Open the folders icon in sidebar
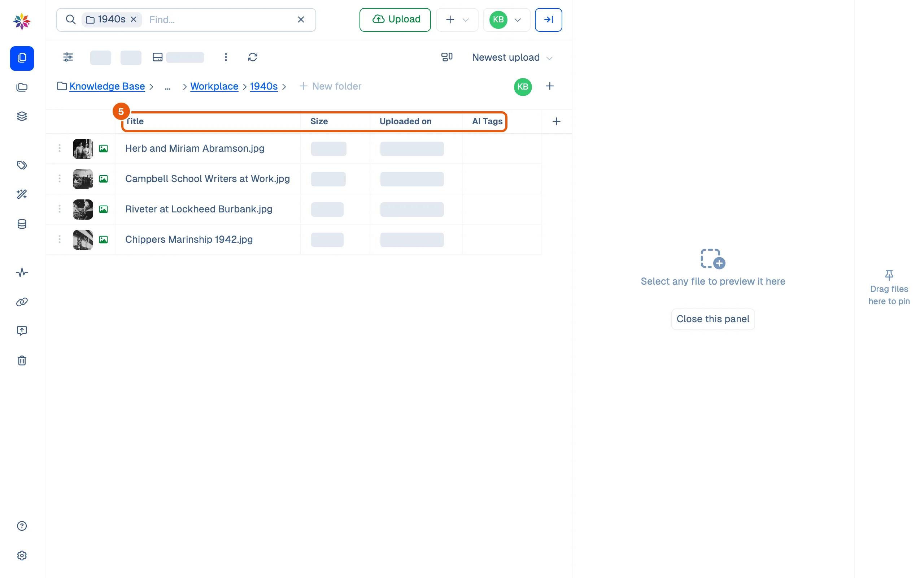Viewport: 924px width, 578px height. pyautogui.click(x=22, y=87)
